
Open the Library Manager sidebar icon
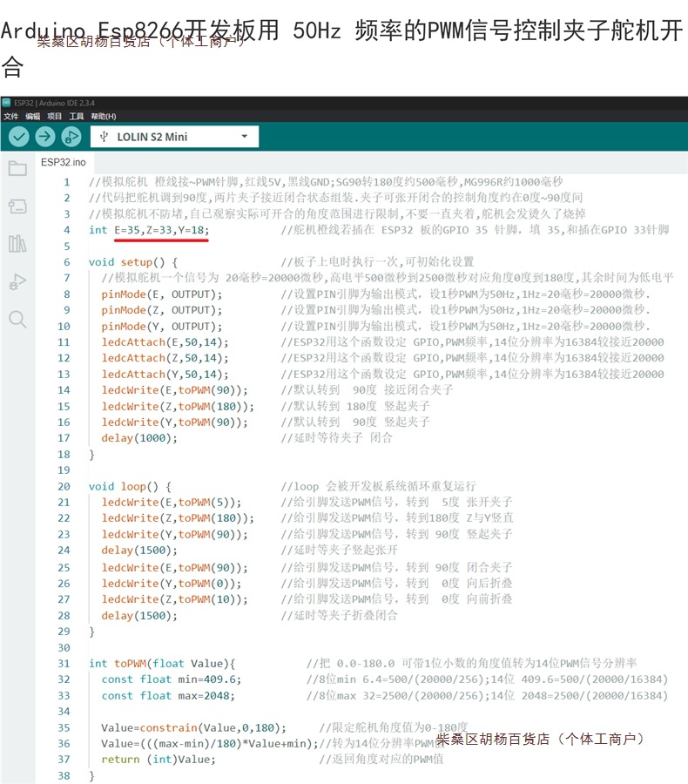[17, 244]
